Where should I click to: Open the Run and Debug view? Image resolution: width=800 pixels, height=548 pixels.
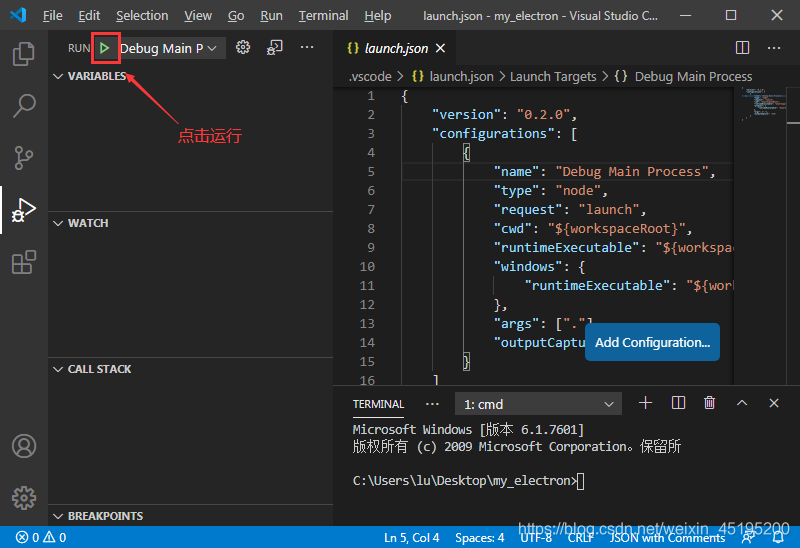point(23,210)
